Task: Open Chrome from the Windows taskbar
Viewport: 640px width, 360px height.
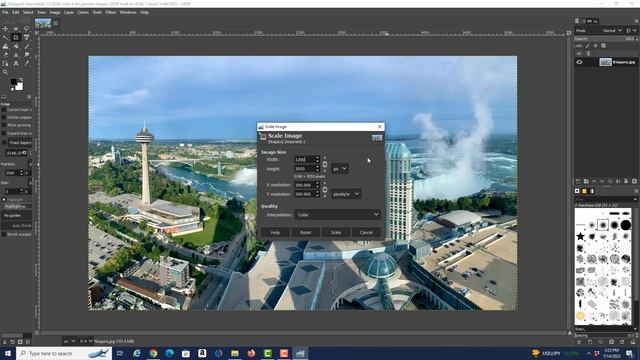Action: pos(153,353)
